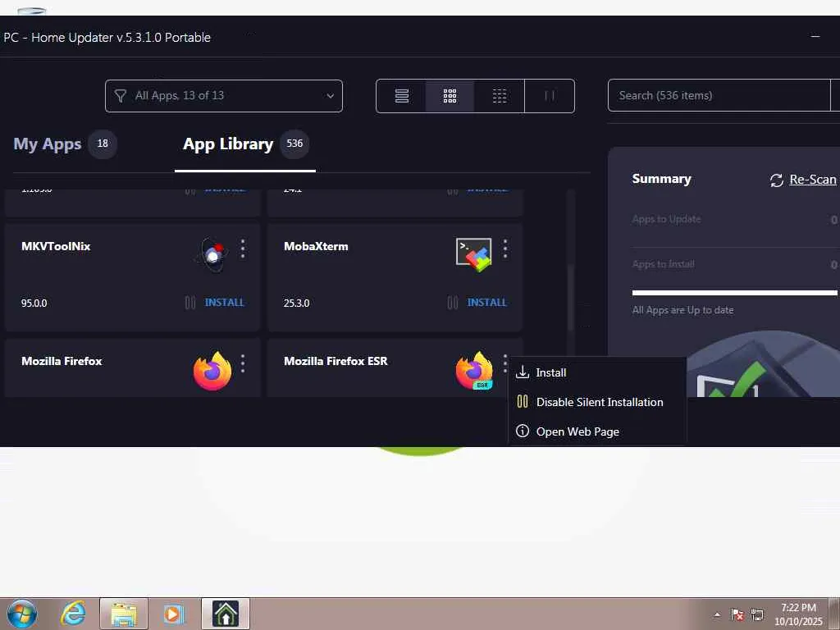Open Mozilla Firefox three-dot menu
Image resolution: width=840 pixels, height=630 pixels.
tap(243, 363)
